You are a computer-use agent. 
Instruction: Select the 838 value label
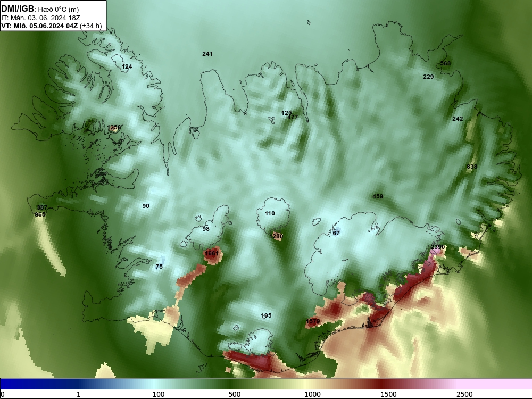coord(472,167)
